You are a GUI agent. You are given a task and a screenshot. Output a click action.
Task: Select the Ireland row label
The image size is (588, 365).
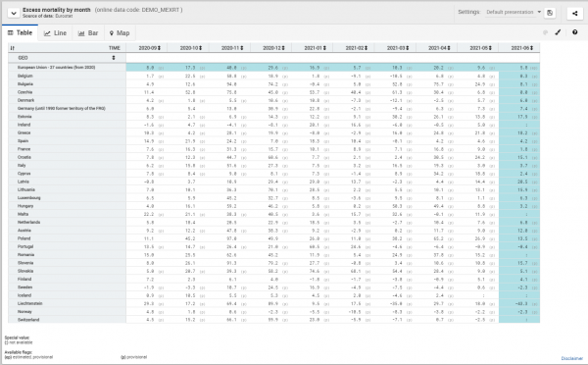(x=24, y=125)
